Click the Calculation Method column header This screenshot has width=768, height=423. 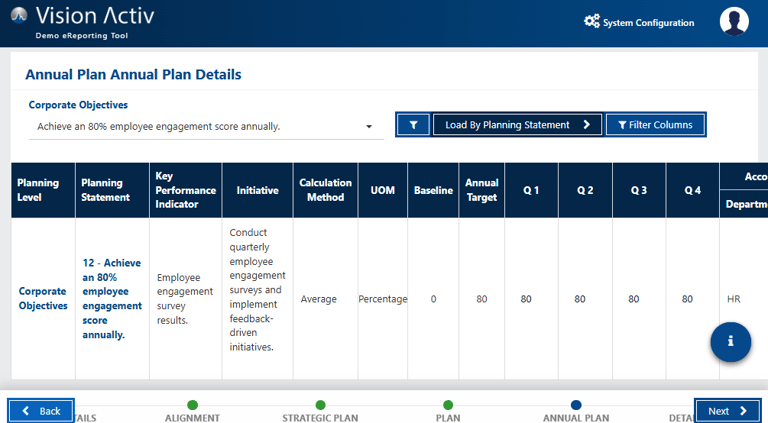326,190
